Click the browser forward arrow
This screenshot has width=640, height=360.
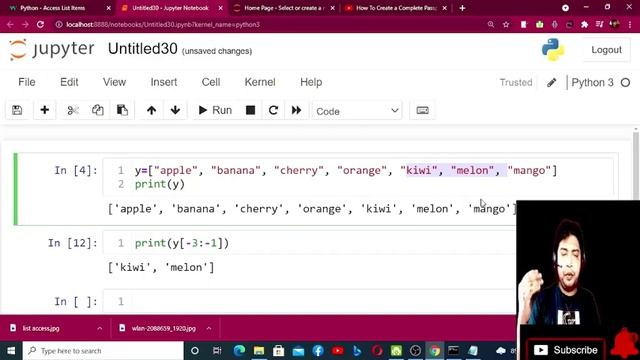pos(25,24)
